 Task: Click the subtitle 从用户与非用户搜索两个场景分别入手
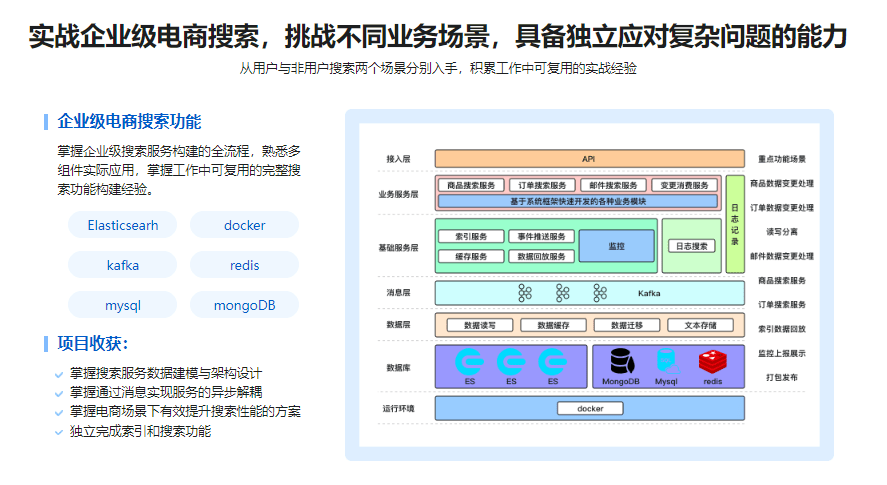pyautogui.click(x=347, y=68)
